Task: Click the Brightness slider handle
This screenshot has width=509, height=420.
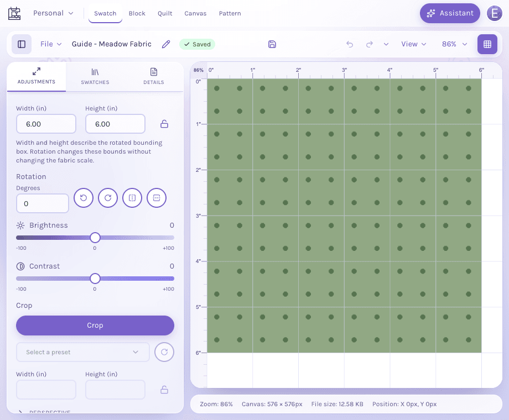Action: (x=95, y=238)
